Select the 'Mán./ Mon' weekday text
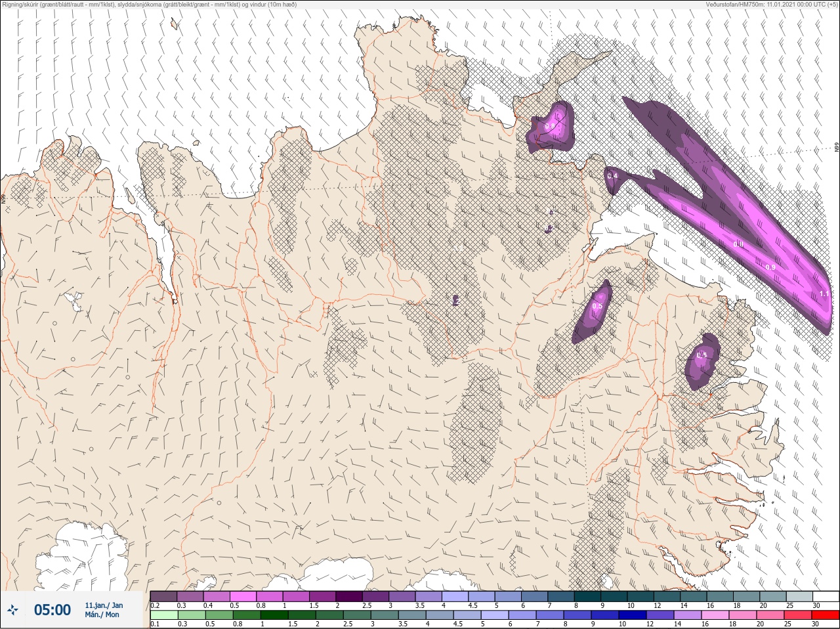 click(102, 615)
